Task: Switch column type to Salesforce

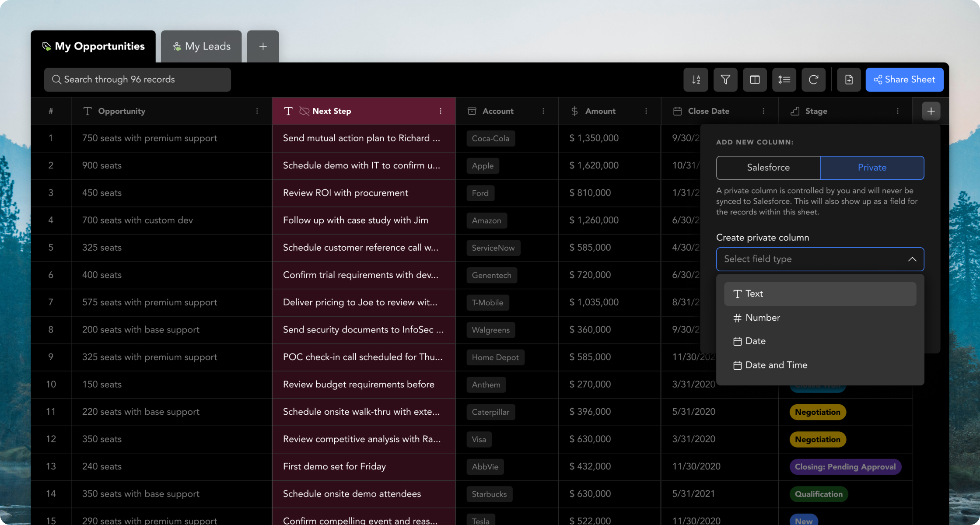Action: [768, 168]
